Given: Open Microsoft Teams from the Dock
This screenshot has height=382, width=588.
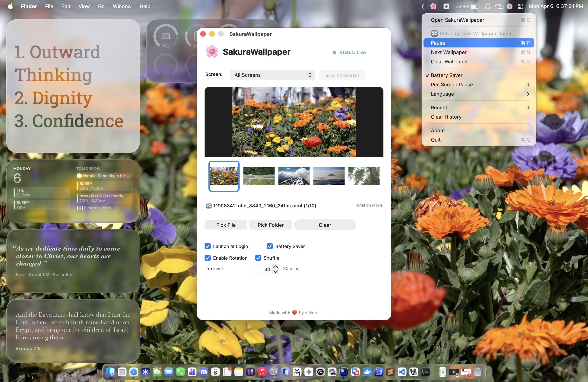Looking at the screenshot, I should (x=192, y=372).
